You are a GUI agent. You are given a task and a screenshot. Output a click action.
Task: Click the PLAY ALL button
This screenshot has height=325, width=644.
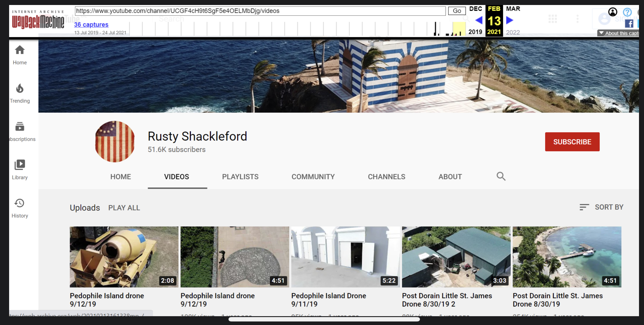click(124, 208)
